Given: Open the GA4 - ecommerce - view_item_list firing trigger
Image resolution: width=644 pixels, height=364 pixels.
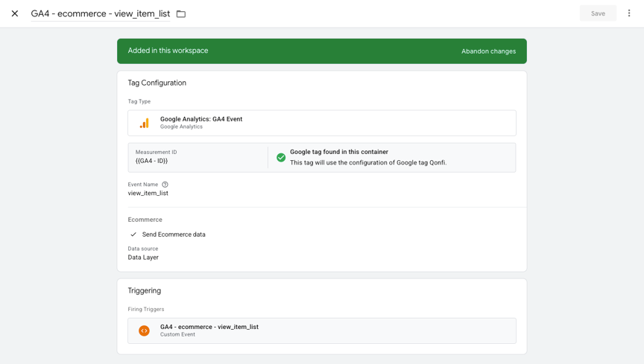Looking at the screenshot, I should pyautogui.click(x=321, y=331).
